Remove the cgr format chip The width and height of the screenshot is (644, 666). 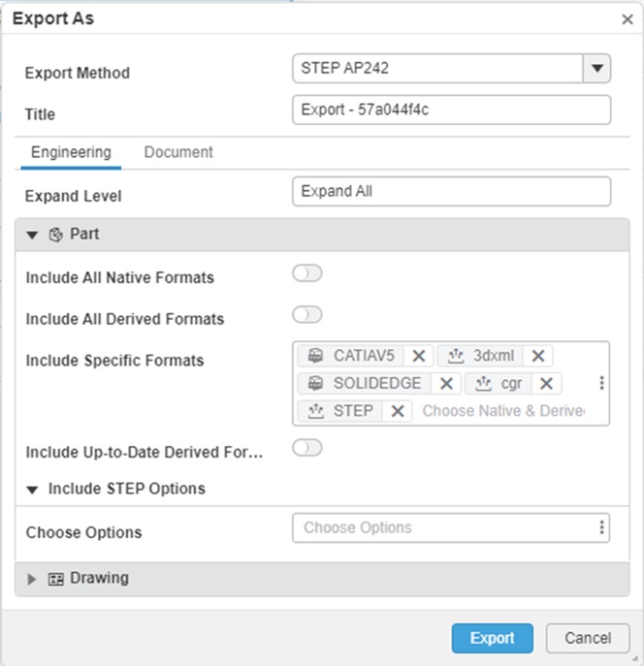pos(546,383)
